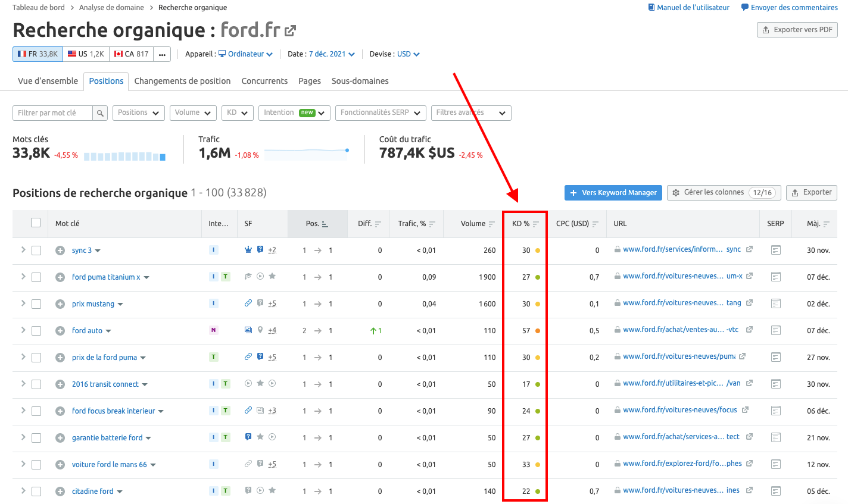
Task: Add 'garantie batterie ford' with plus icon
Action: point(60,438)
